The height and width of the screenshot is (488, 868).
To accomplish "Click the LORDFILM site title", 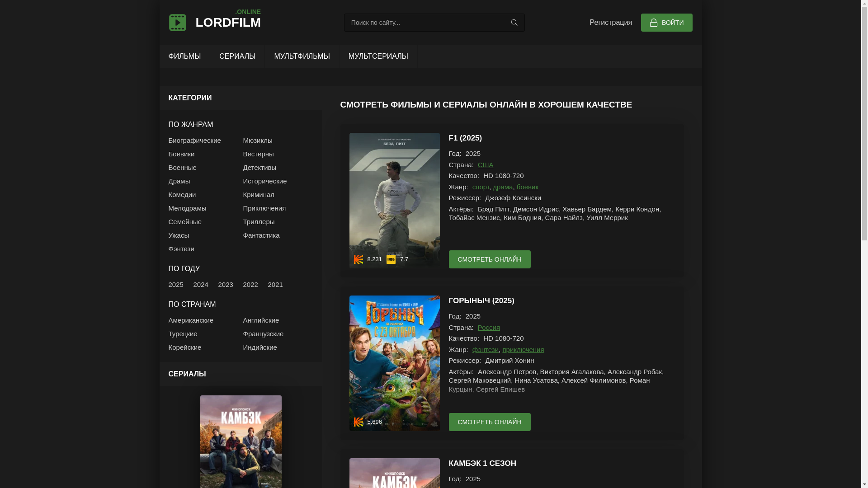I will pos(228,22).
